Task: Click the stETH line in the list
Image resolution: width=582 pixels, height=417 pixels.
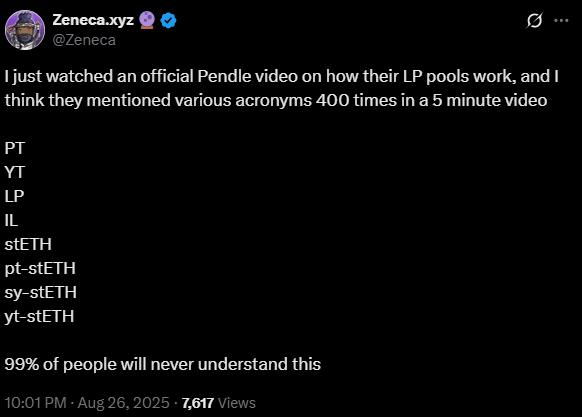Action: (28, 244)
